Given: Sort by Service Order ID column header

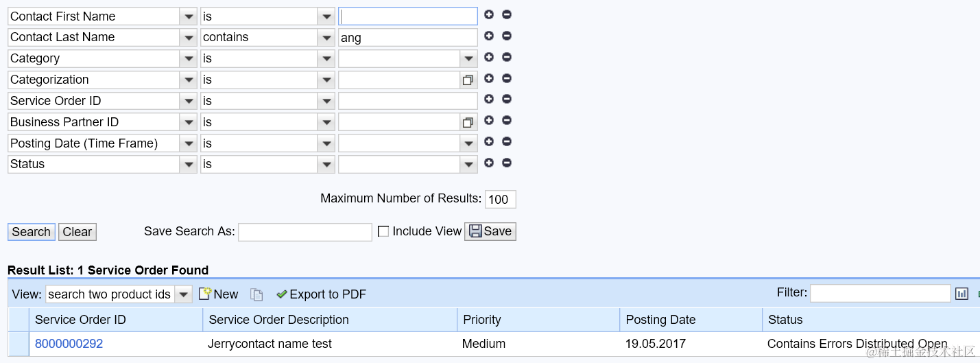Looking at the screenshot, I should pyautogui.click(x=80, y=320).
